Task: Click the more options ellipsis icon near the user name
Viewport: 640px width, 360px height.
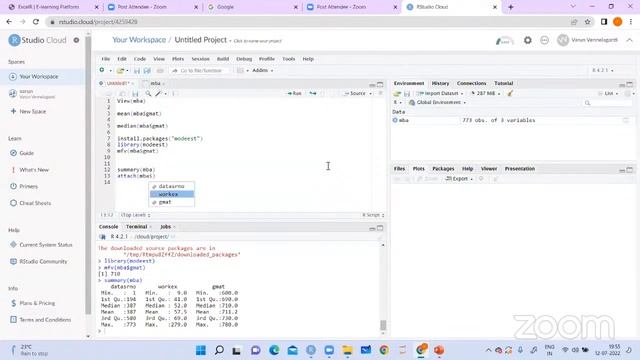Action: (x=544, y=40)
